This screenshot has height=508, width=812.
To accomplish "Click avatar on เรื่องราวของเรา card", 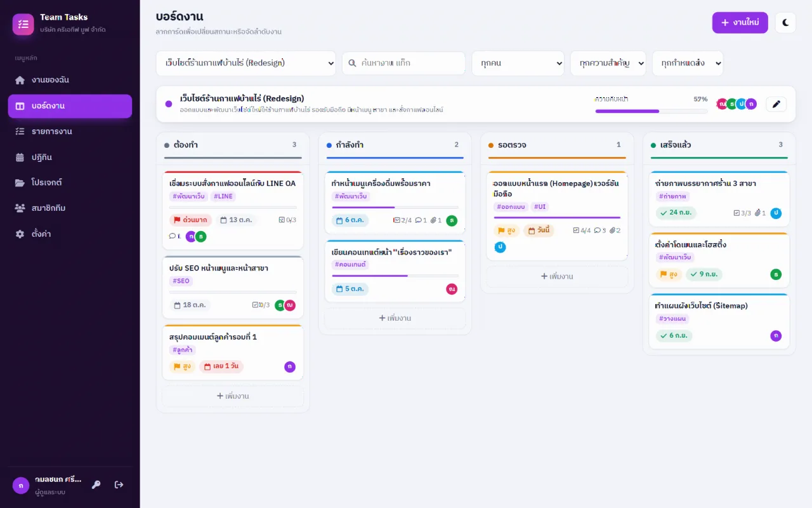I will click(452, 289).
